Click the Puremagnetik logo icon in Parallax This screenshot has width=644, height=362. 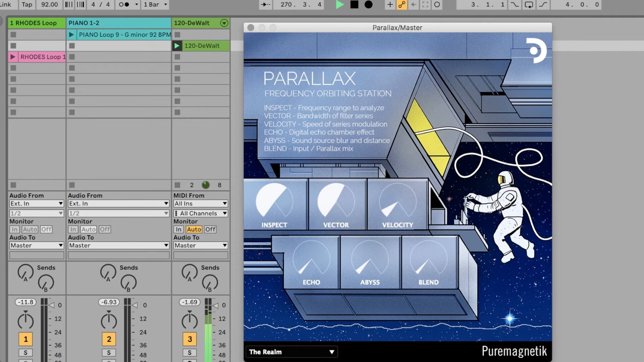pyautogui.click(x=536, y=51)
